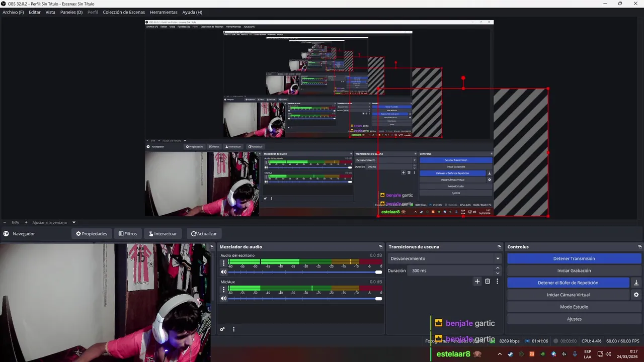Decrease transition duration with down arrow
644x362 pixels.
[x=498, y=273]
